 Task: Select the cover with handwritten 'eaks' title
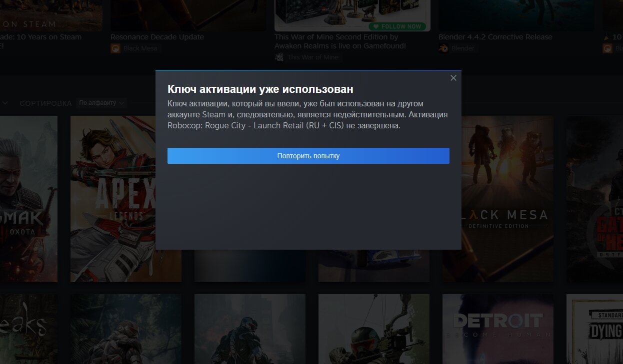[28, 329]
